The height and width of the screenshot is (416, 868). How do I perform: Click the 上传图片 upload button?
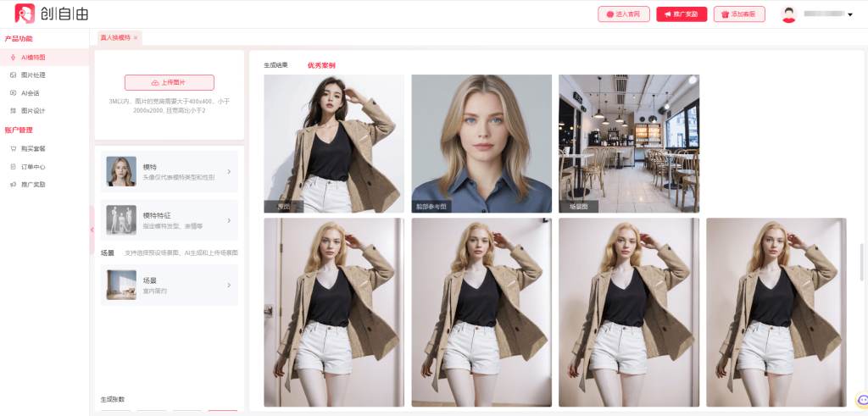[170, 82]
